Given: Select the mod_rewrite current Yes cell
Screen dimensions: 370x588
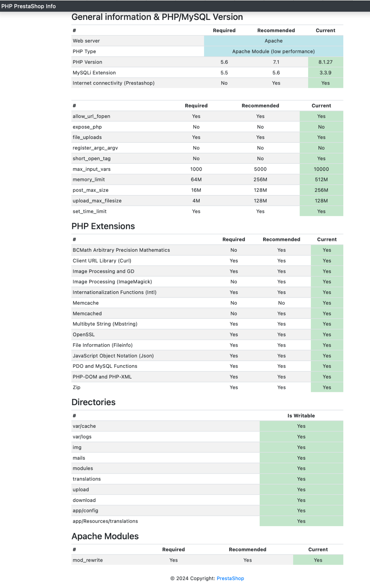Looking at the screenshot, I should (x=318, y=560).
